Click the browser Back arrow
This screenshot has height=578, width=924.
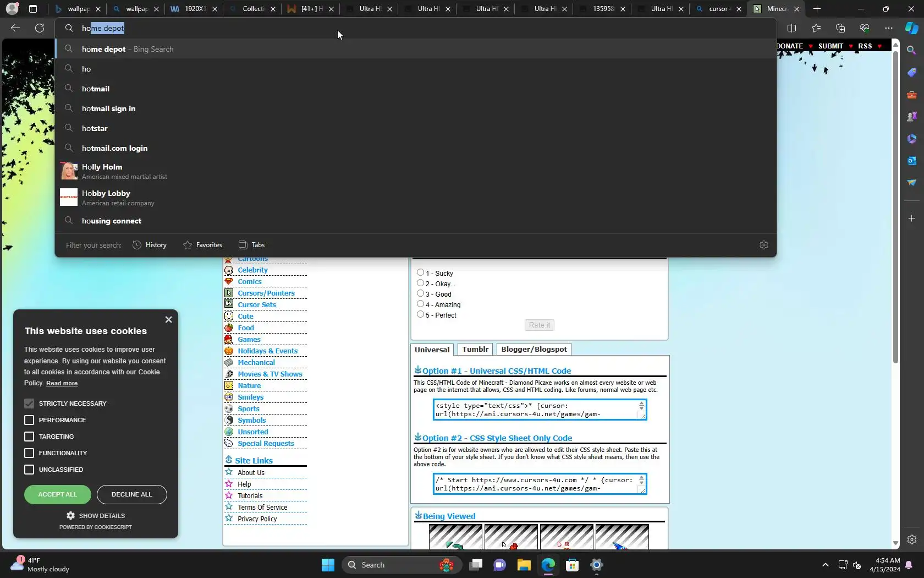tap(15, 28)
